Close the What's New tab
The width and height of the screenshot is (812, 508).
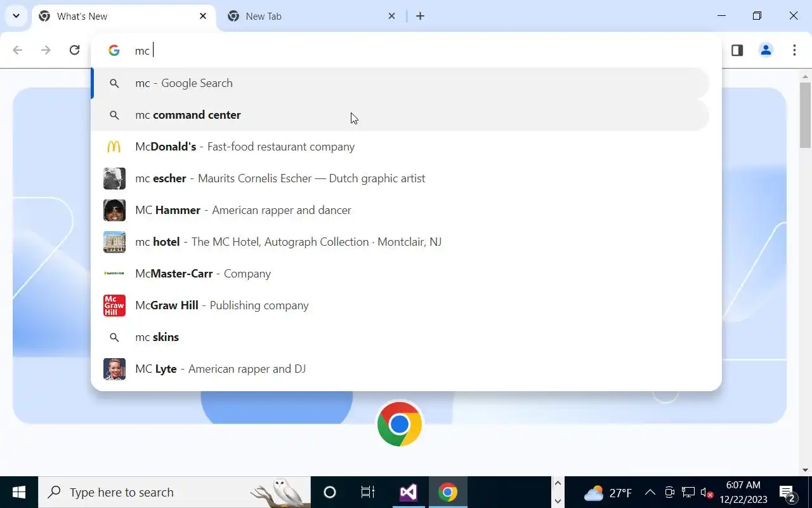203,16
